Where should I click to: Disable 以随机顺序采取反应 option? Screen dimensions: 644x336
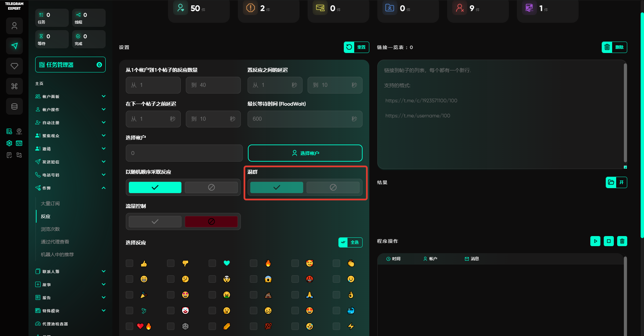coord(211,187)
